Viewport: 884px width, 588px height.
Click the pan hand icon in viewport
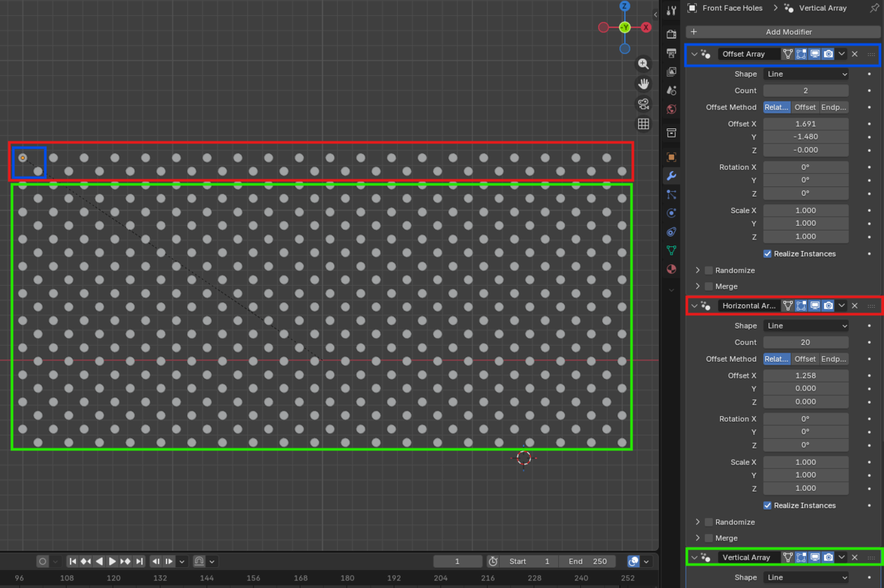coord(643,84)
